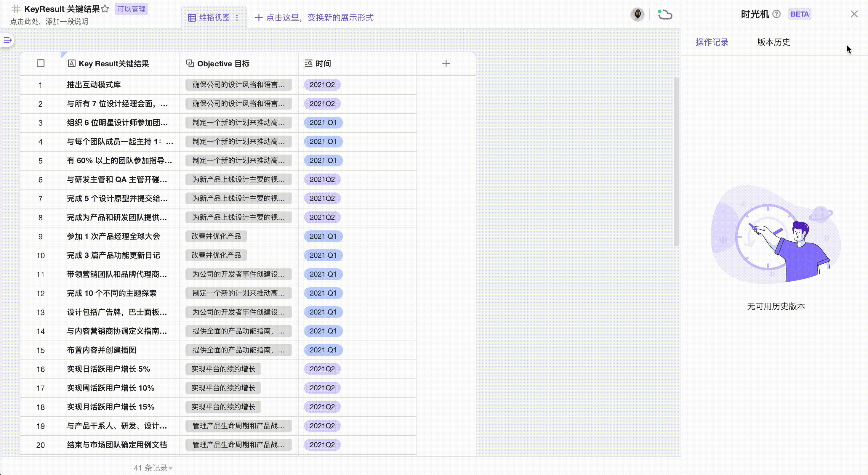Click 点击此处，添加一段说明 description text
The height and width of the screenshot is (475, 868).
point(49,22)
